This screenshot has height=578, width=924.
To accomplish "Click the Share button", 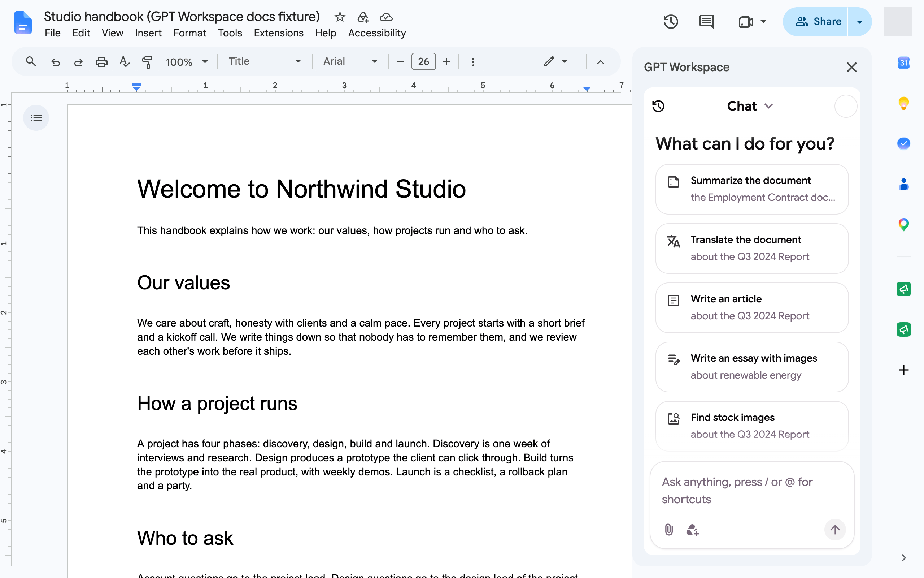I will pos(815,22).
